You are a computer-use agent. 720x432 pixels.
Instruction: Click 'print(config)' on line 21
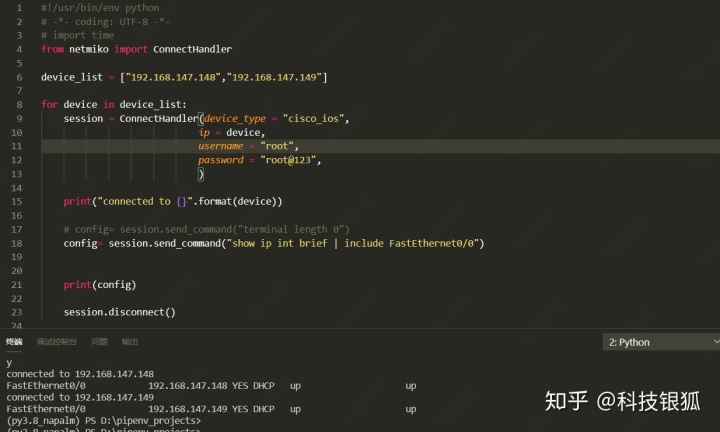100,285
